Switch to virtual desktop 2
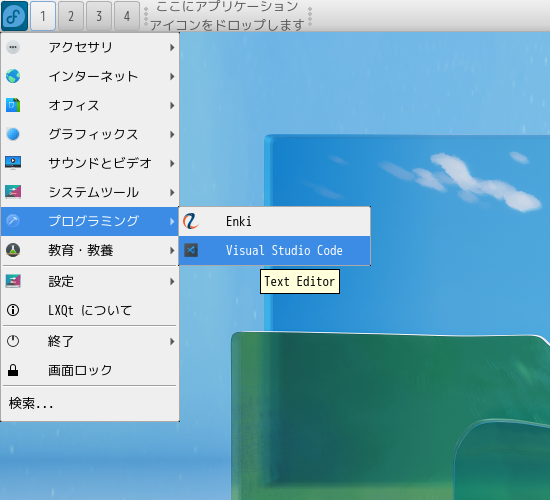This screenshot has width=550, height=500. click(x=71, y=16)
